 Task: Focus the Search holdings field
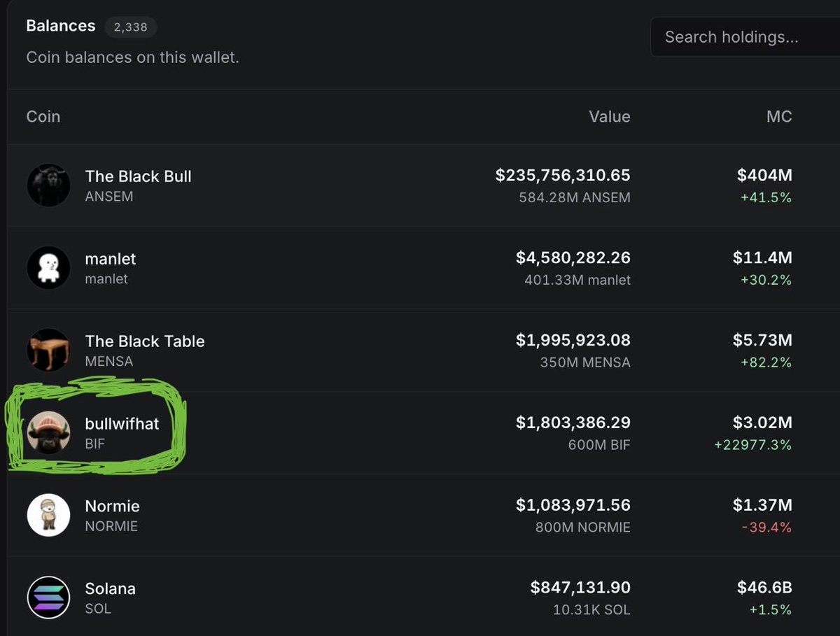[x=745, y=37]
